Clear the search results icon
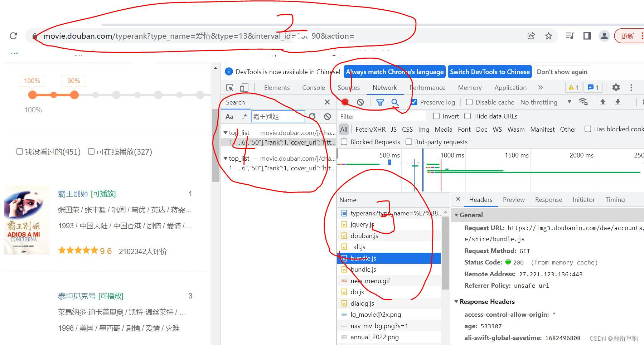The height and width of the screenshot is (345, 644). point(328,116)
